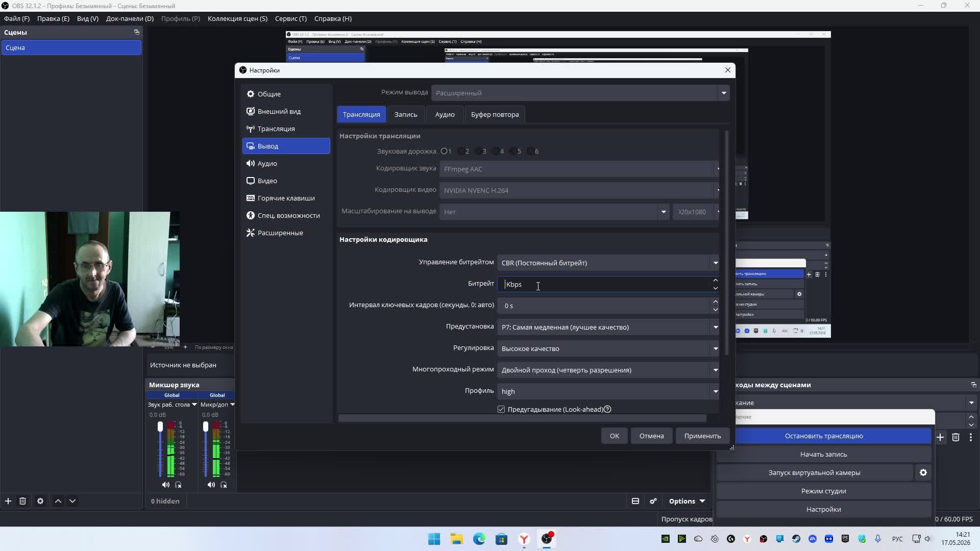Move scene up with arrow icon
This screenshot has width=980, height=551.
[58, 501]
